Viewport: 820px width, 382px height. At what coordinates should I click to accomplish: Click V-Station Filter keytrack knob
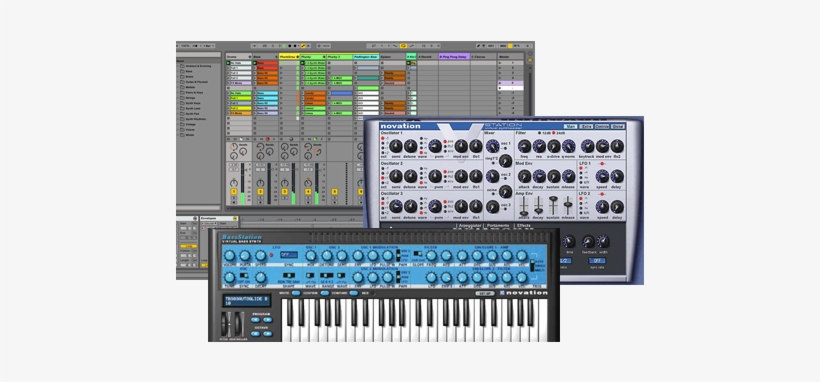[x=587, y=146]
